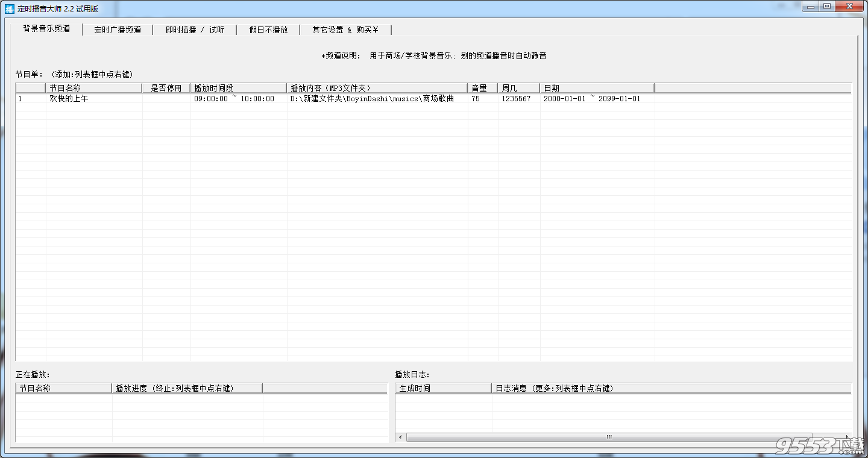This screenshot has width=868, height=458.
Task: Click the 播放内容（MP3文件夹）column header
Action: tap(377, 88)
